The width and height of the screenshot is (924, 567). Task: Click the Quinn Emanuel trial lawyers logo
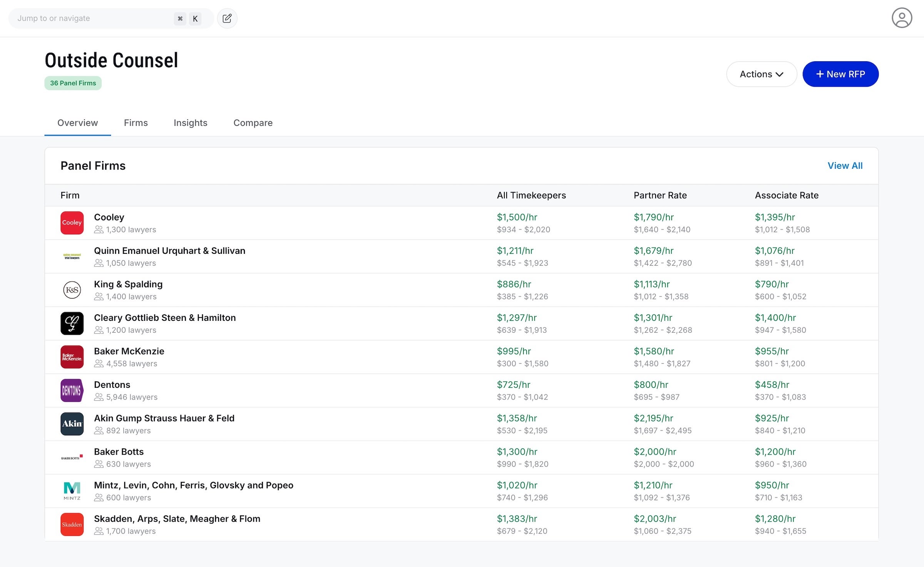[x=72, y=256]
